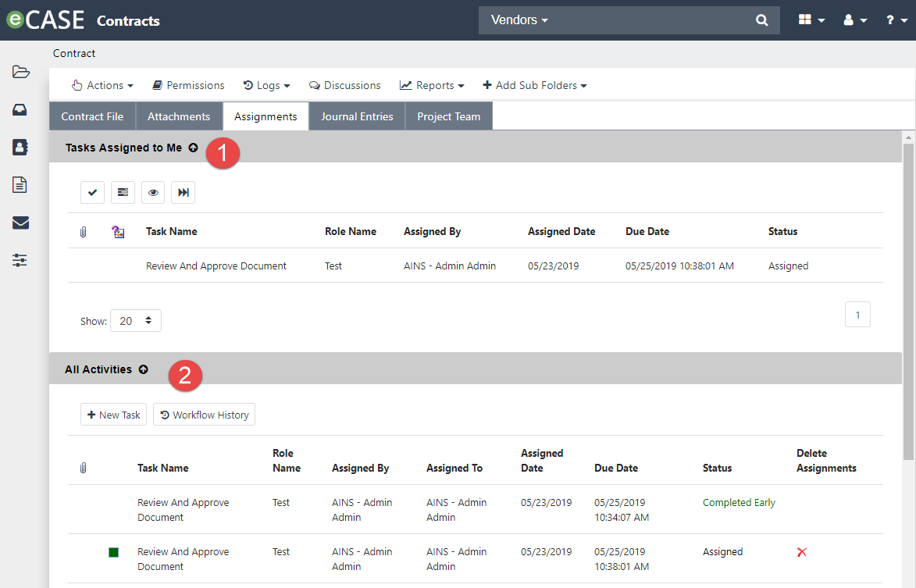This screenshot has width=916, height=588.
Task: Change the Show 20 rows selector
Action: point(136,321)
